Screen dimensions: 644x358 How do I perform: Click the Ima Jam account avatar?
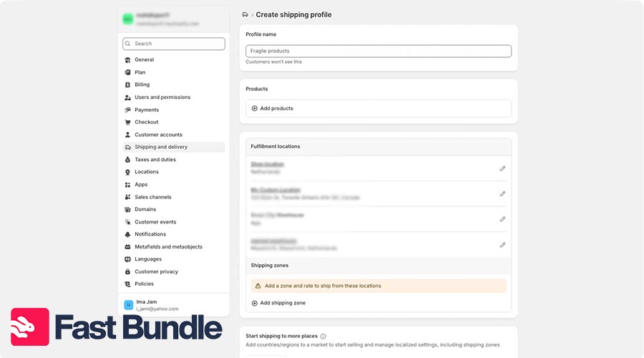click(129, 304)
